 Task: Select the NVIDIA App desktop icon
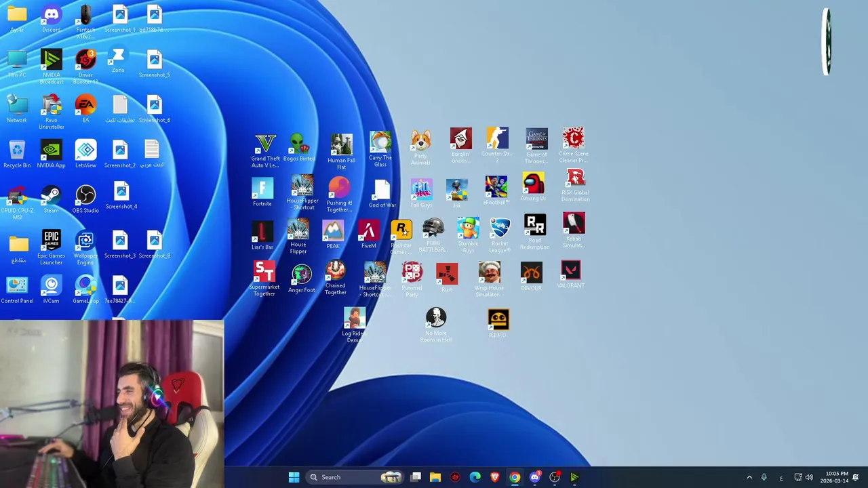point(52,154)
